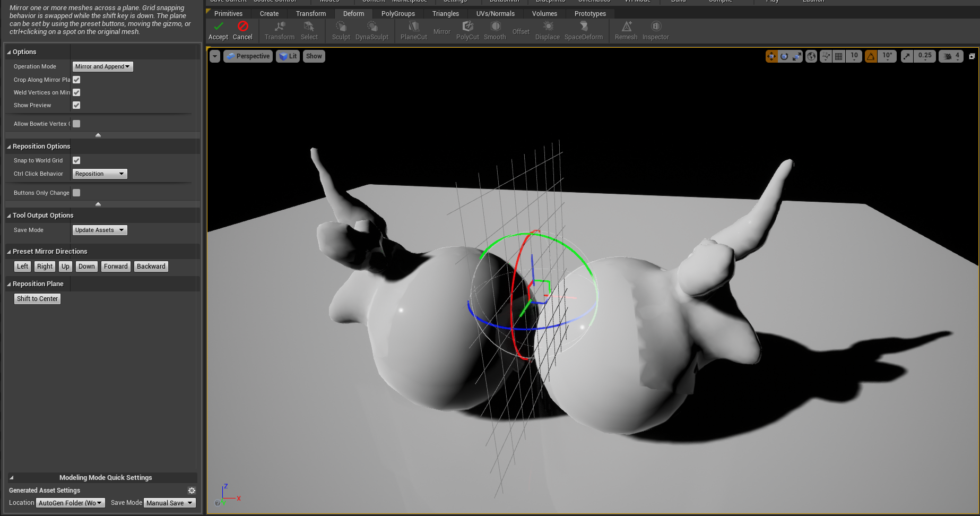980x516 pixels.
Task: Open the Perspective viewport view menu
Action: coord(248,56)
